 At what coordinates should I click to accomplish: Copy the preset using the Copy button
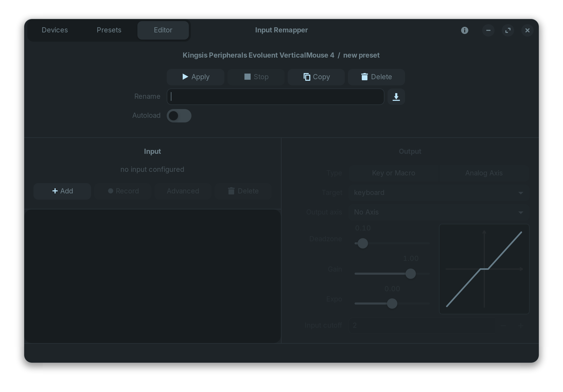pyautogui.click(x=316, y=77)
